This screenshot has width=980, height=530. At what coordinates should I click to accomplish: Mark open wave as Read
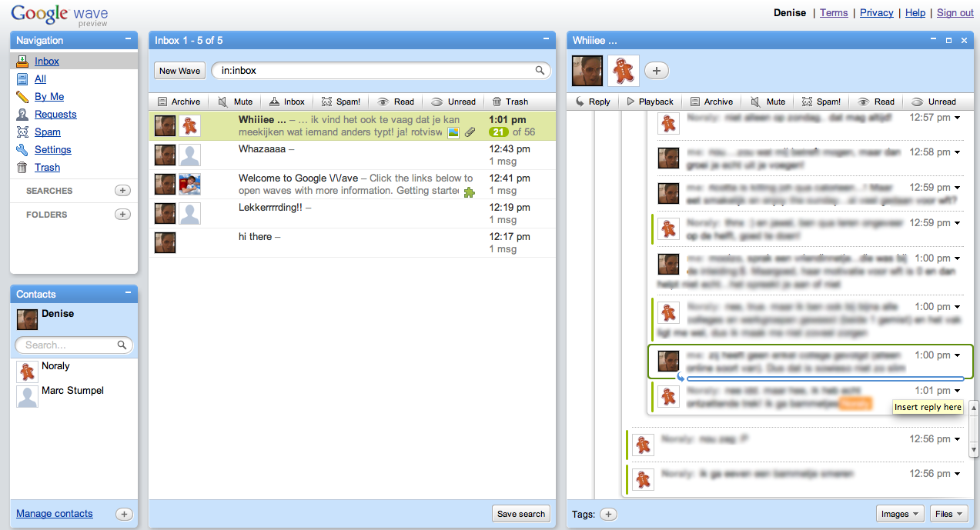[x=876, y=102]
